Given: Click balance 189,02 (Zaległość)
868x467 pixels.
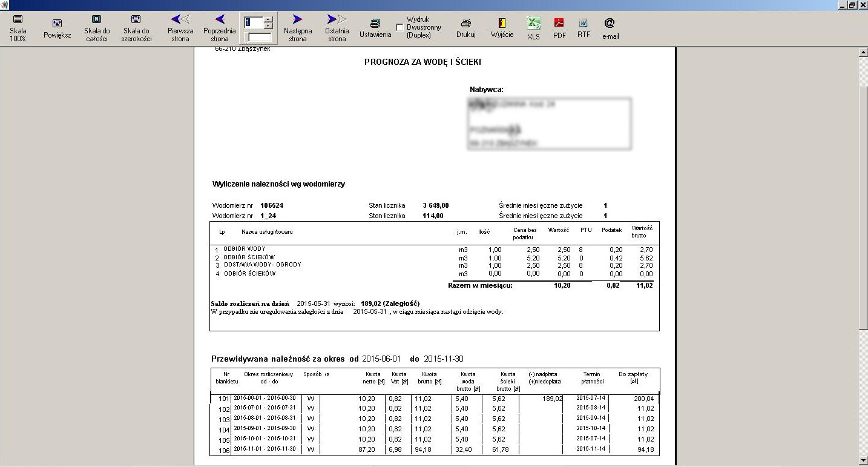Looking at the screenshot, I should 390,303.
